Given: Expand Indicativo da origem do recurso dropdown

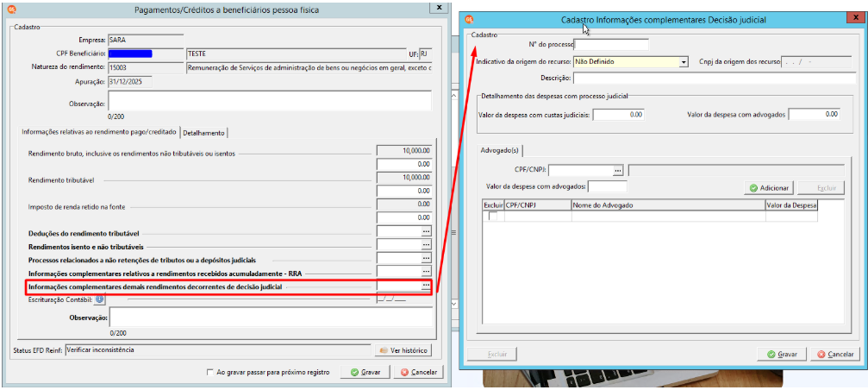Looking at the screenshot, I should 684,62.
